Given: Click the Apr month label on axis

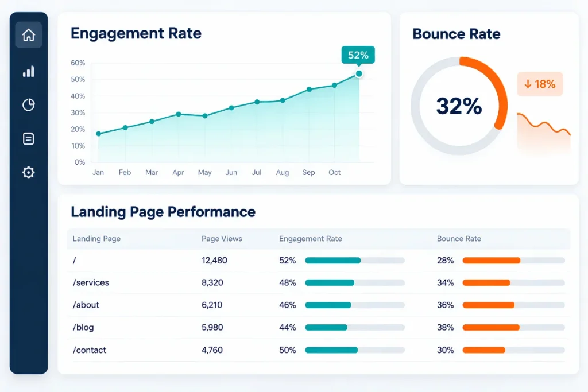Looking at the screenshot, I should click(178, 172).
